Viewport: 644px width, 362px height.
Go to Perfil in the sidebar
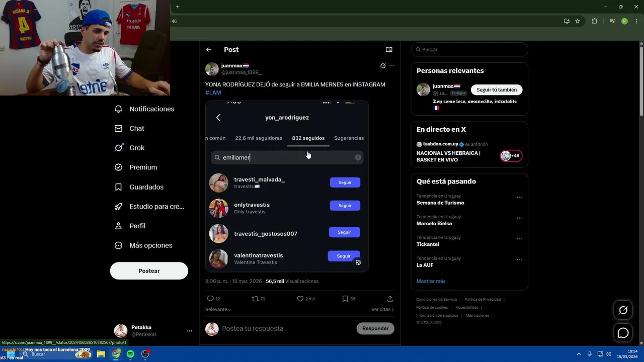[130, 226]
